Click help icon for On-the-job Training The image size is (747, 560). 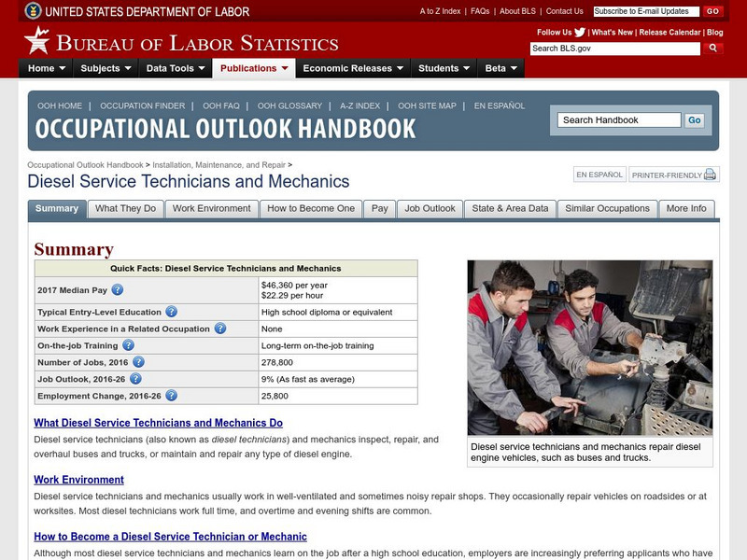click(128, 344)
